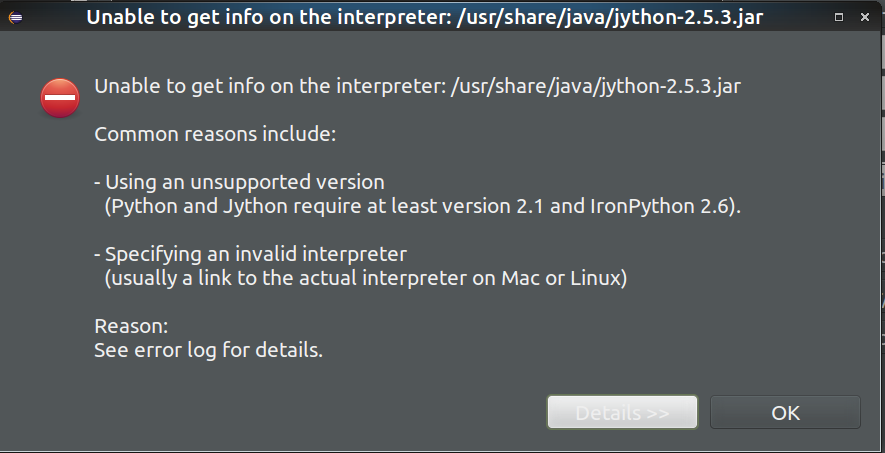The image size is (885, 453).
Task: Click the 'Reason:' label
Action: [131, 326]
